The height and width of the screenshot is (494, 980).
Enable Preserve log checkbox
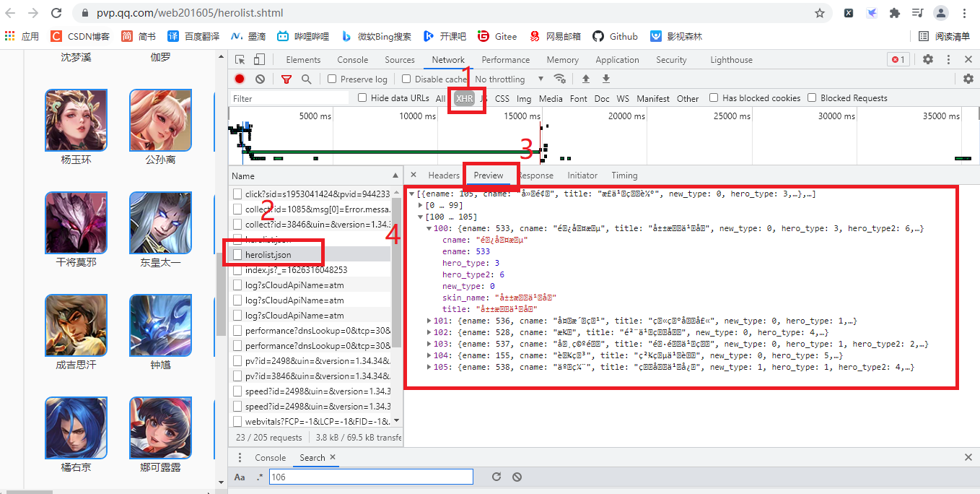point(332,79)
